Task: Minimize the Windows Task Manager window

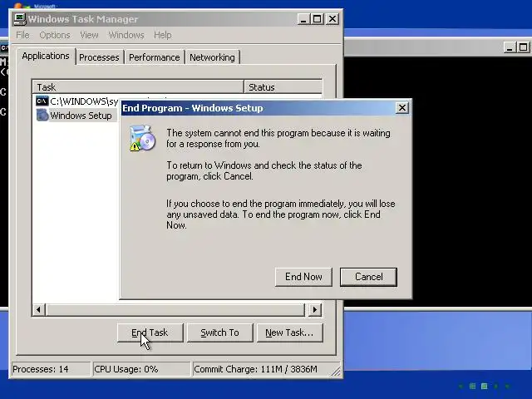Action: pos(303,18)
